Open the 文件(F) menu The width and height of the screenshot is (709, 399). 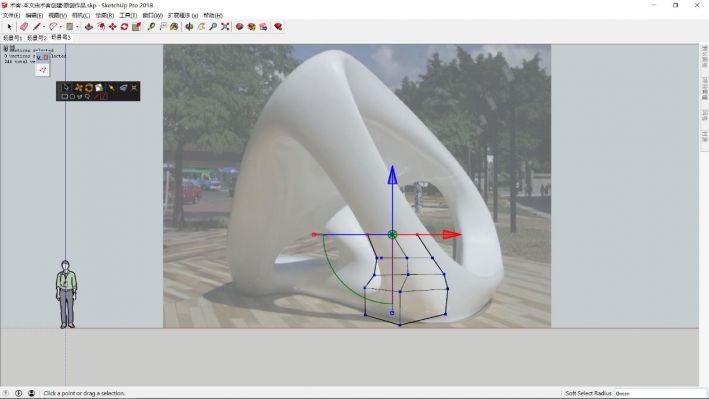[11, 15]
